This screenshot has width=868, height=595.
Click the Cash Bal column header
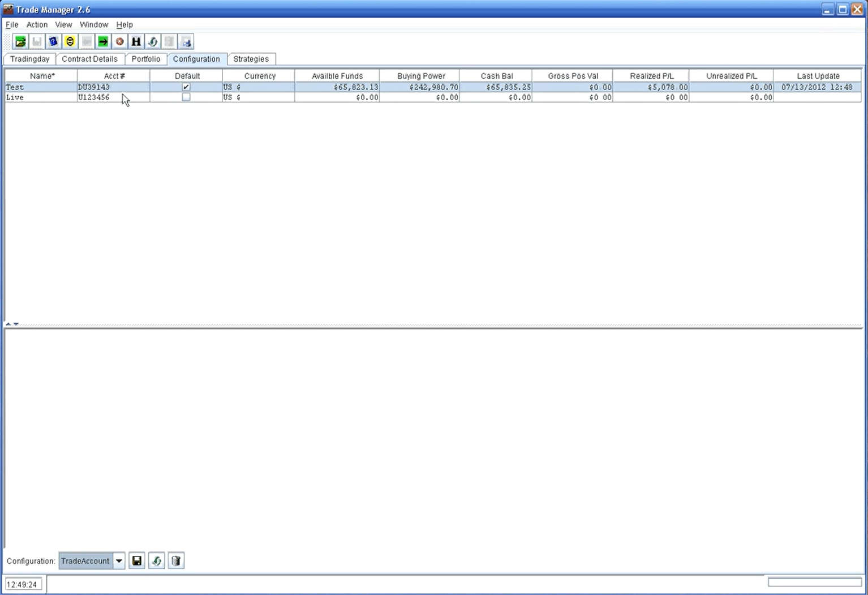click(x=496, y=76)
